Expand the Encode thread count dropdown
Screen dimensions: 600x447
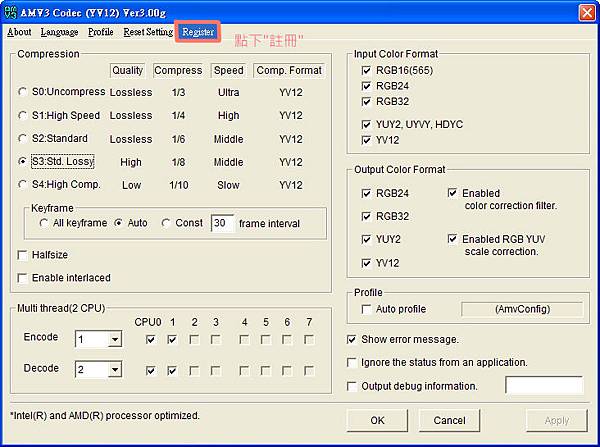114,340
